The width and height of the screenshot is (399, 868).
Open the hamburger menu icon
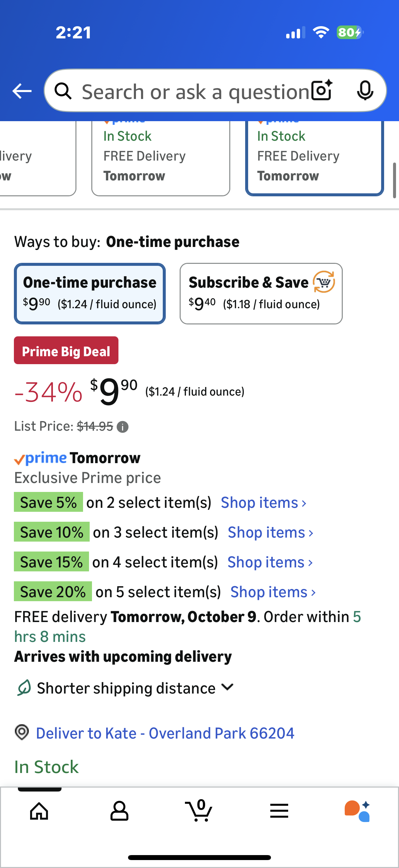point(279,810)
